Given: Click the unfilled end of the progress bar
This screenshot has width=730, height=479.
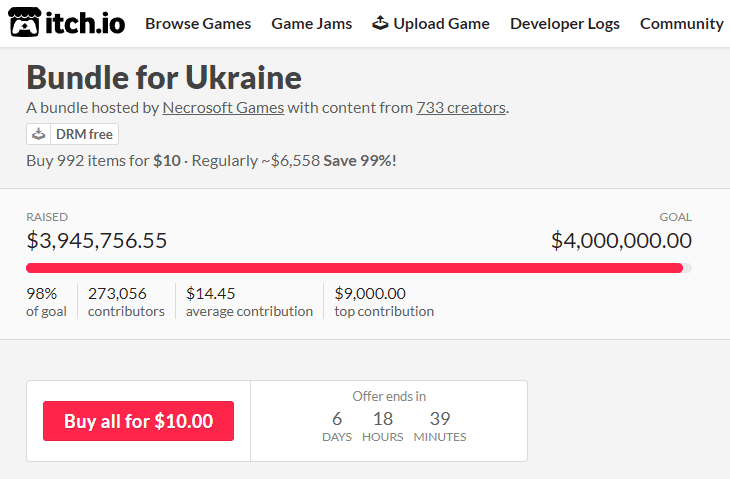Looking at the screenshot, I should pos(688,268).
